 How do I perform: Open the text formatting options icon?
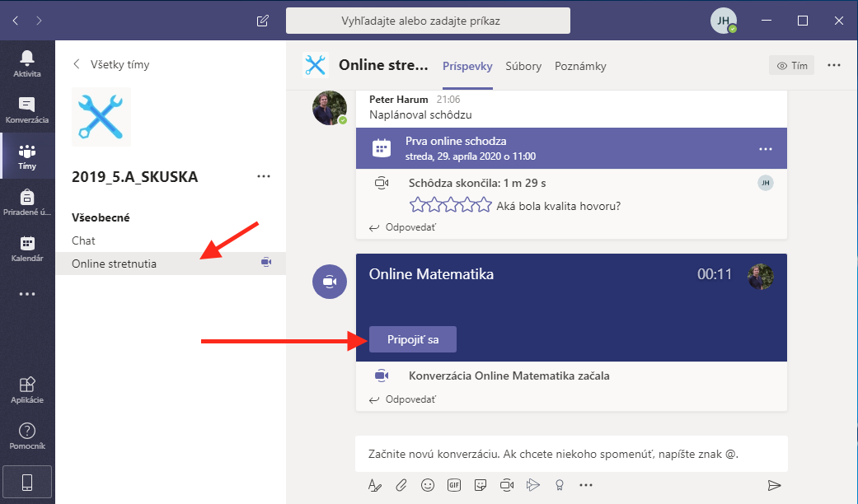pyautogui.click(x=375, y=485)
